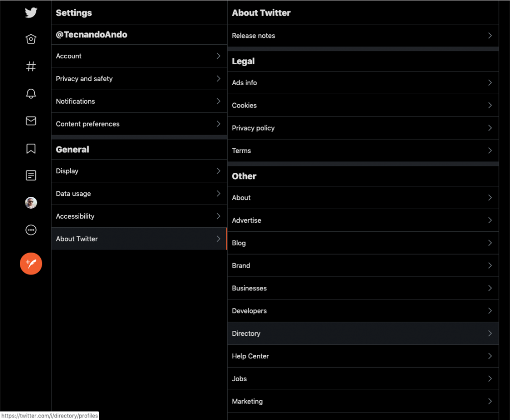510x420 pixels.
Task: Click chevron on Release notes row
Action: [x=490, y=35]
